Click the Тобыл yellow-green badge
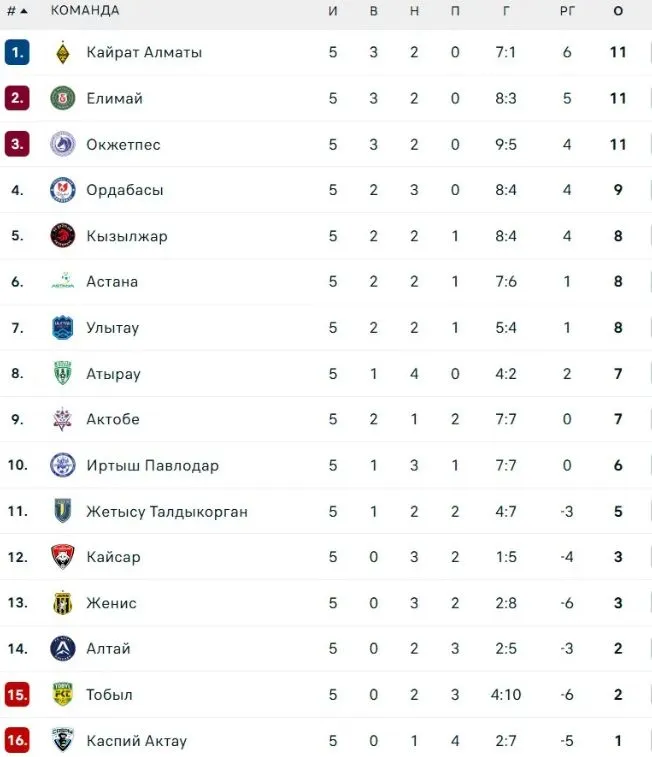652x757 pixels. [63, 694]
